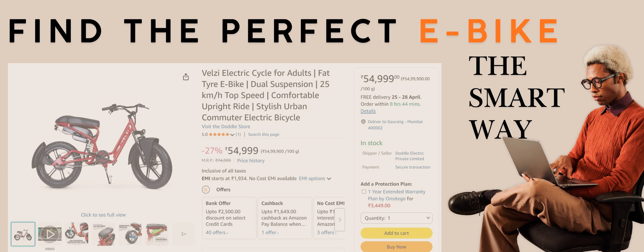Click Buy Now
644x252 pixels.
pos(396,246)
